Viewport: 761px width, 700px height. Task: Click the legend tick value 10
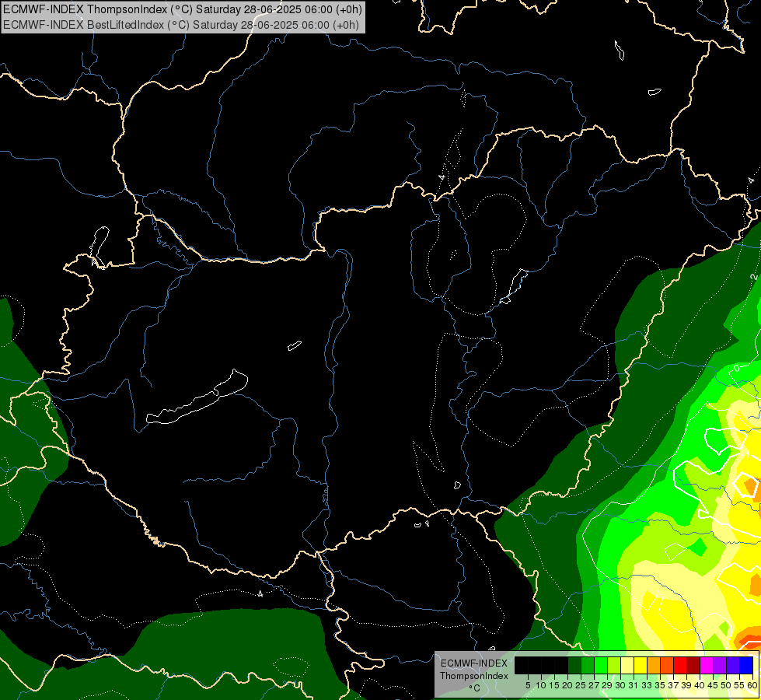(x=541, y=685)
